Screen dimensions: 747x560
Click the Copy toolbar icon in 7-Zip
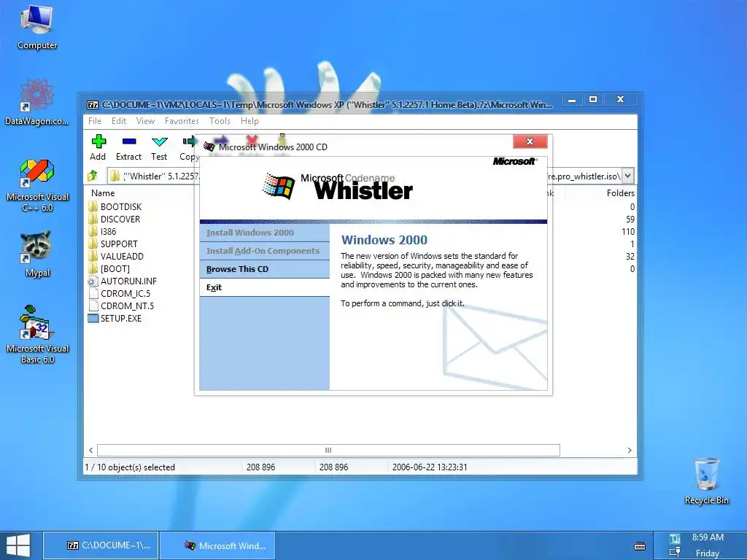pyautogui.click(x=189, y=142)
